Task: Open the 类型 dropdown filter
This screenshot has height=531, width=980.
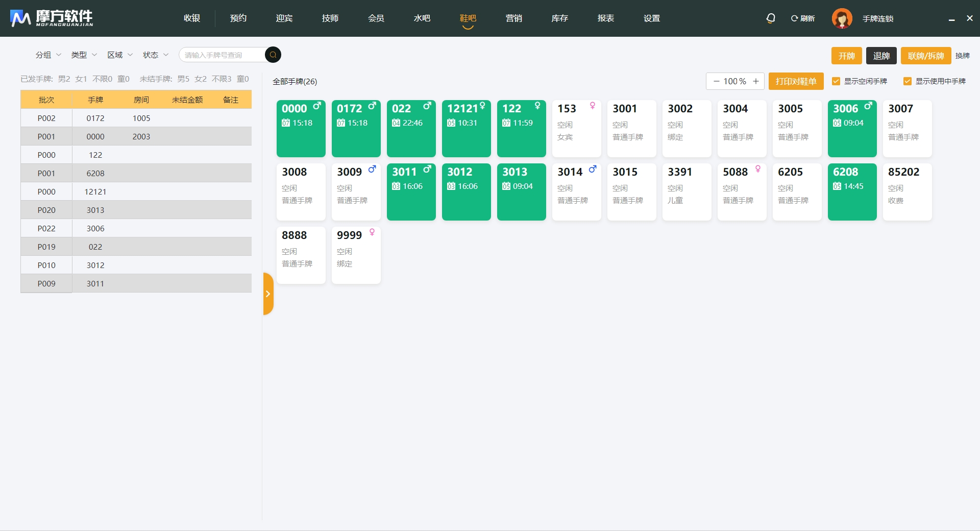Action: tap(84, 55)
